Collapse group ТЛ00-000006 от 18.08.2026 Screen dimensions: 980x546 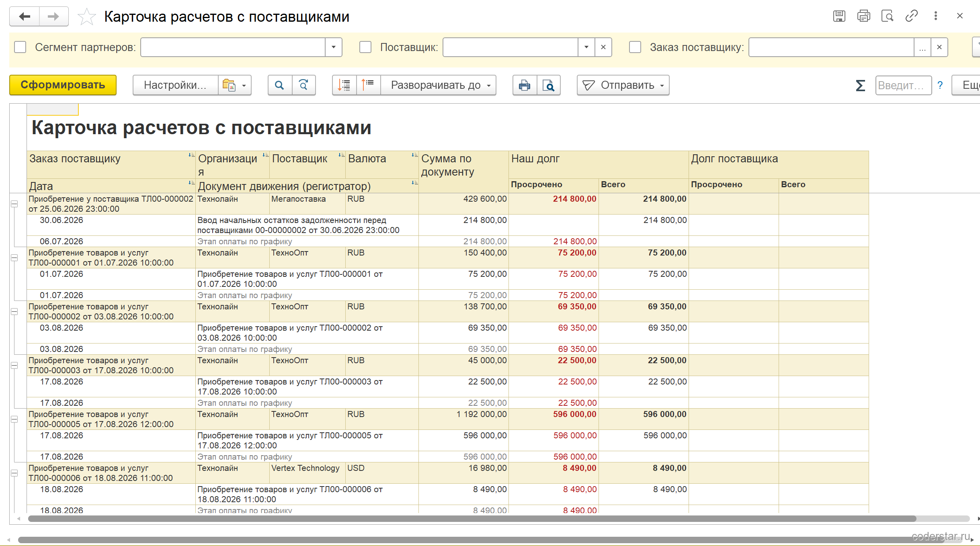[14, 473]
